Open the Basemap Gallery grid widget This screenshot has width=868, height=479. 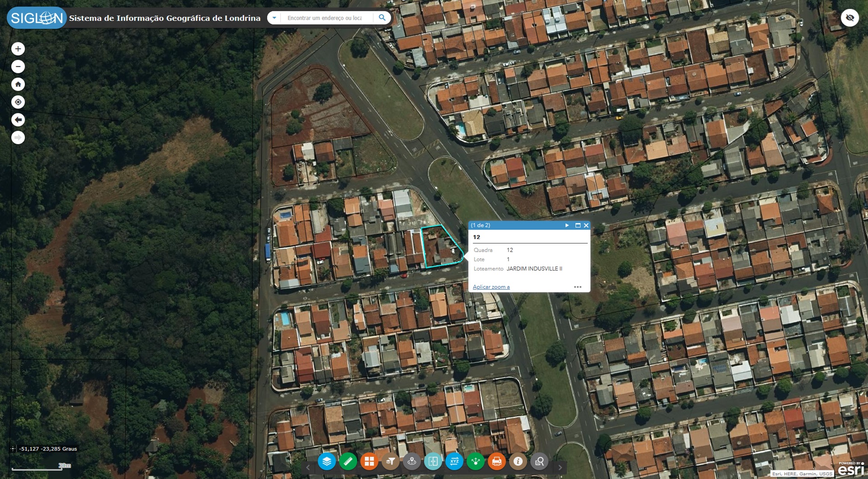[x=369, y=461]
